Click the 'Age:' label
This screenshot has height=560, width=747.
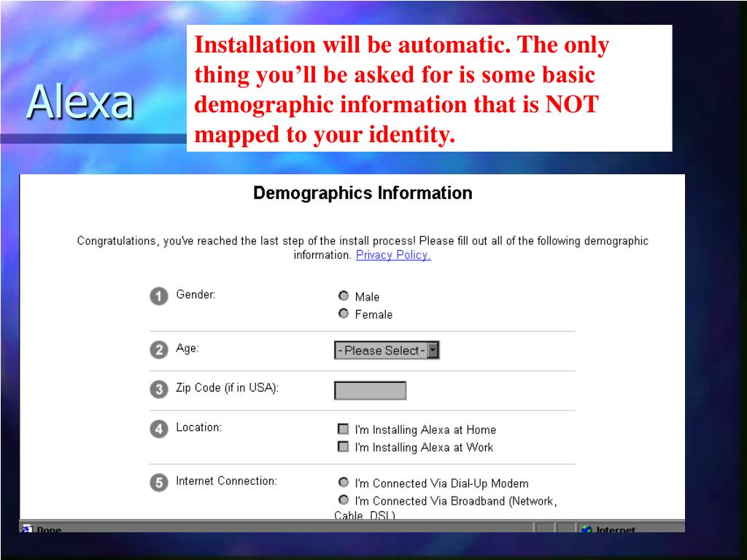pyautogui.click(x=187, y=348)
